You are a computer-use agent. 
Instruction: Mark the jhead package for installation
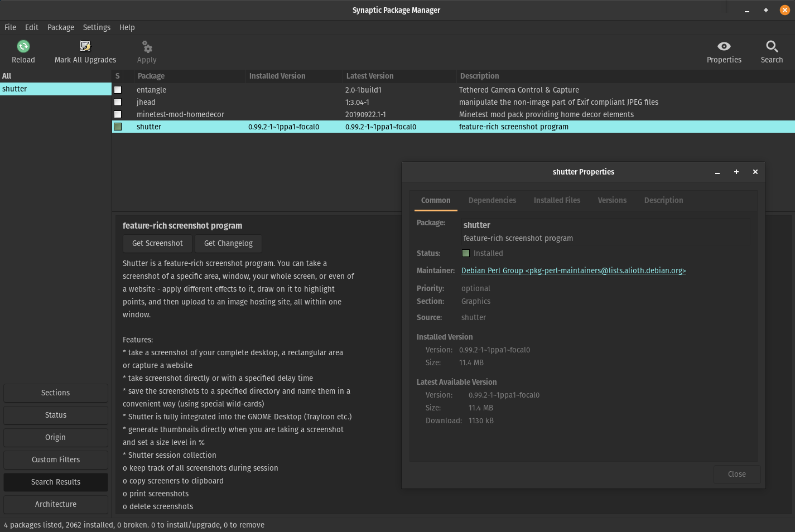118,101
